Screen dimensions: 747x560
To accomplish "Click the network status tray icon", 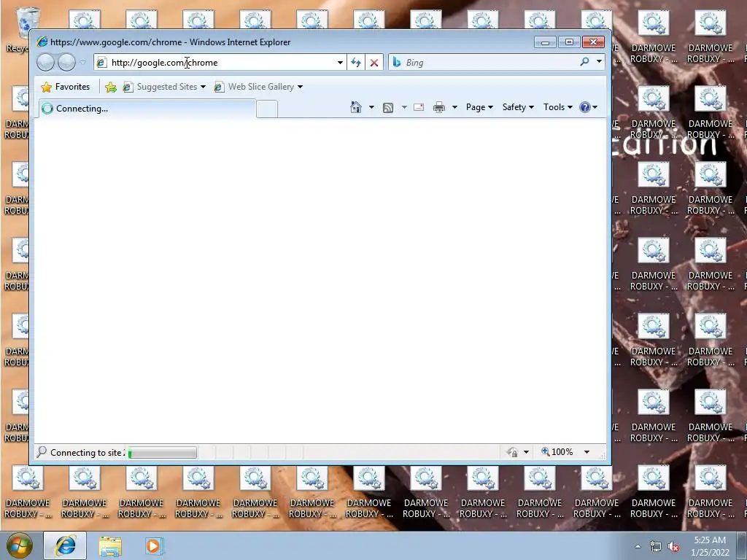I will click(x=656, y=547).
